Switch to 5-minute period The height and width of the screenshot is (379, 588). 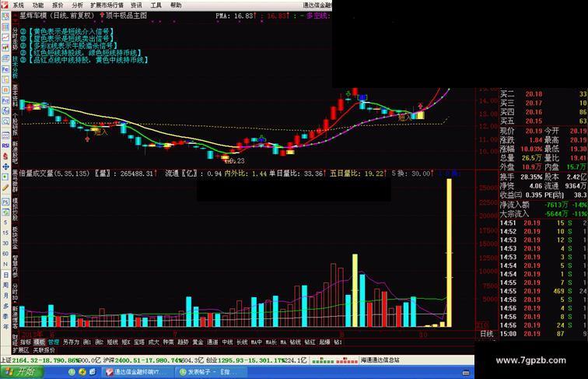tap(5, 223)
